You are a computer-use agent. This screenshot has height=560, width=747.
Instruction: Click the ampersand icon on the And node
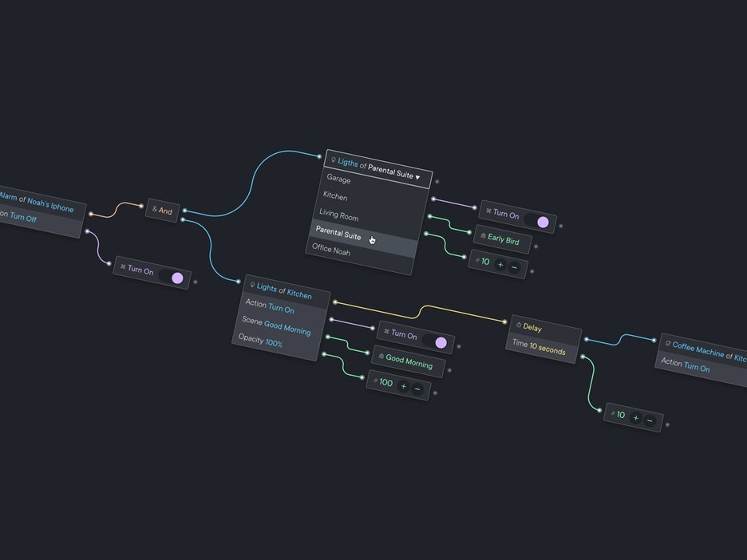[x=154, y=208]
